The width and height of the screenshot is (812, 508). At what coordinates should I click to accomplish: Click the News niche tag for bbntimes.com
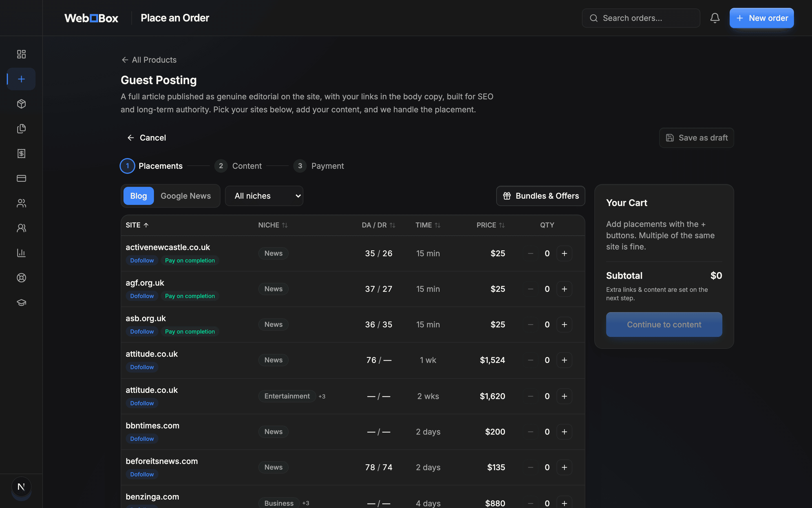(273, 432)
